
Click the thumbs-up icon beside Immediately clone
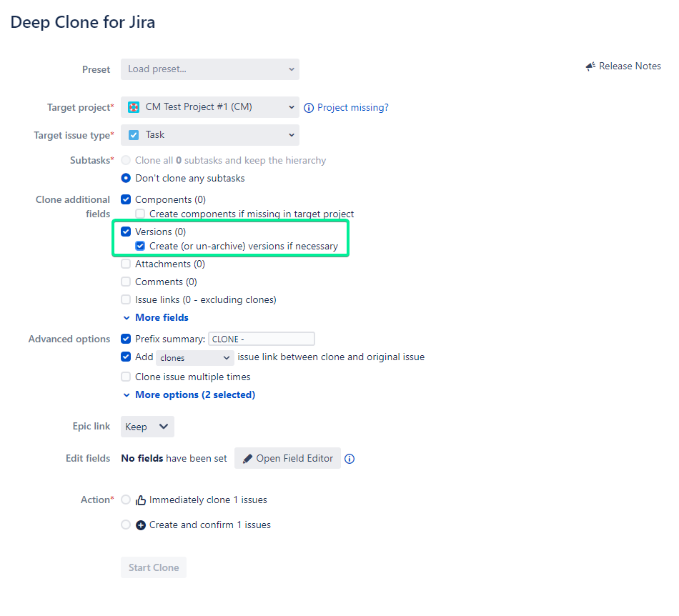141,500
